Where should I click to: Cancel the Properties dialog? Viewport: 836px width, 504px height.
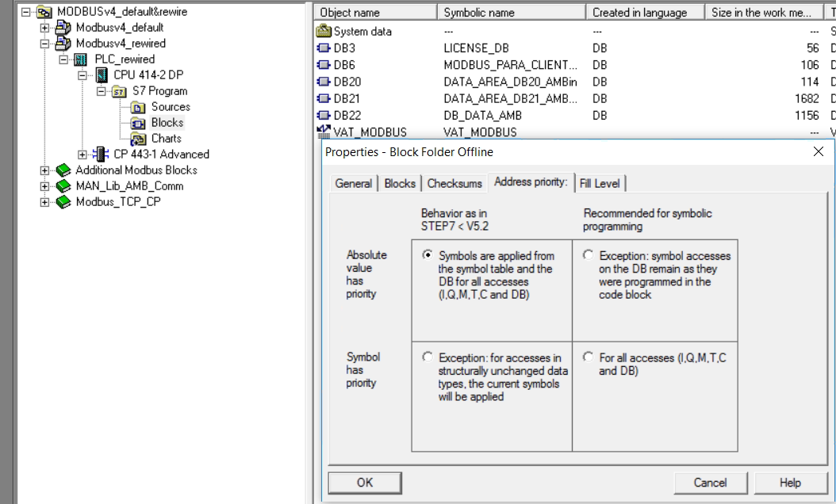click(710, 483)
